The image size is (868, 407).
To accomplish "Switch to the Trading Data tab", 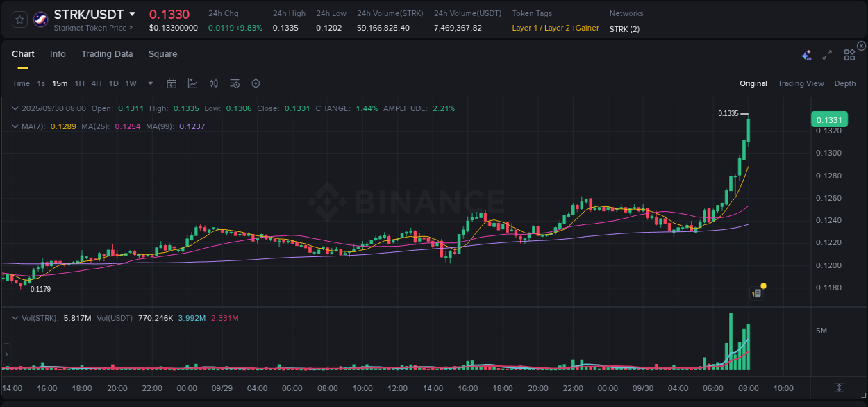I will [x=107, y=53].
